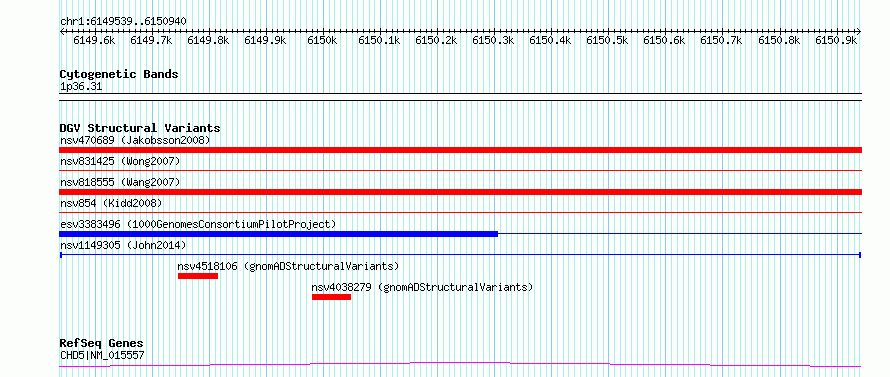
Task: Select the magenta CHD5 gene track line
Action: (x=460, y=364)
